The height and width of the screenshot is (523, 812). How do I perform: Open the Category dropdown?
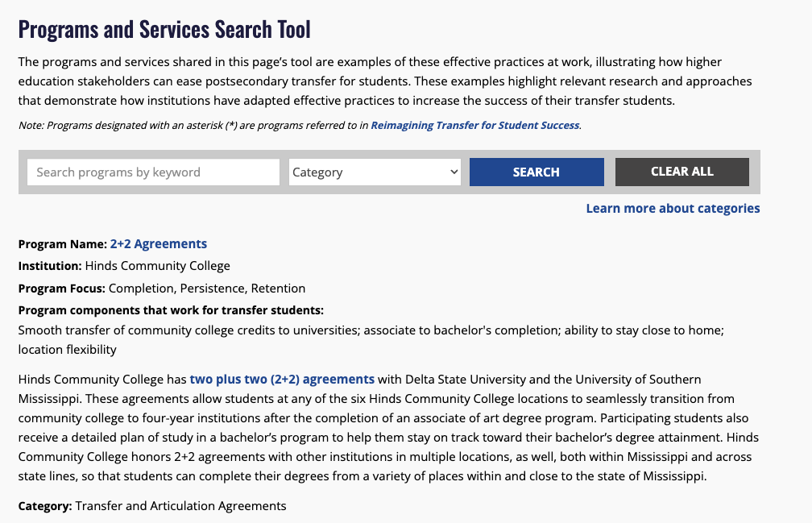(375, 172)
